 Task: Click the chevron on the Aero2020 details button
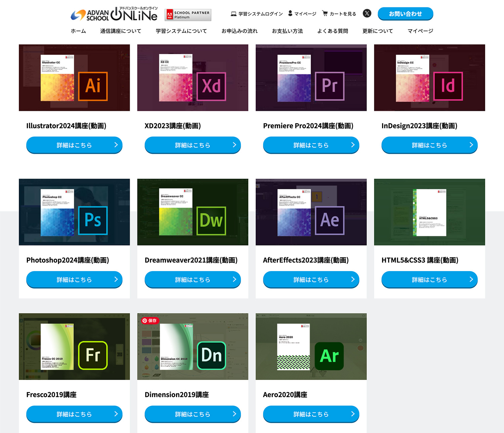(353, 414)
